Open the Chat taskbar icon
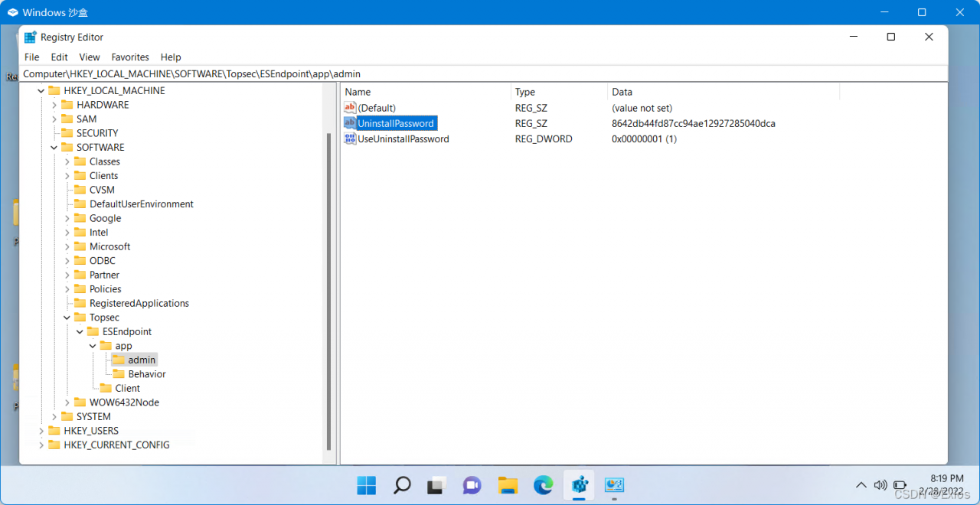The width and height of the screenshot is (980, 505). pos(472,484)
